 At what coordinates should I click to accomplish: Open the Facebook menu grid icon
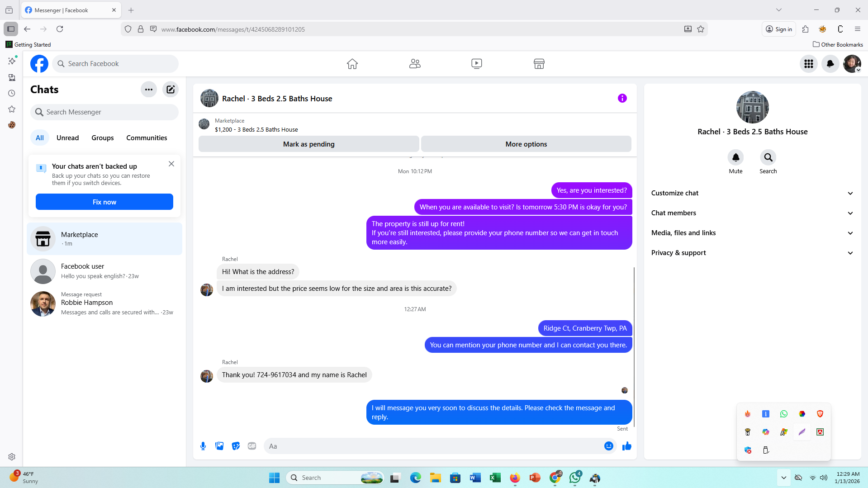pos(809,64)
